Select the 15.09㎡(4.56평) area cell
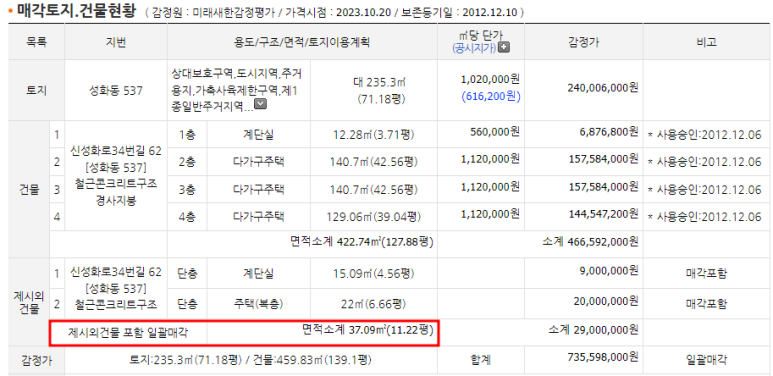Screen dimensions: 773x376 (x=374, y=273)
